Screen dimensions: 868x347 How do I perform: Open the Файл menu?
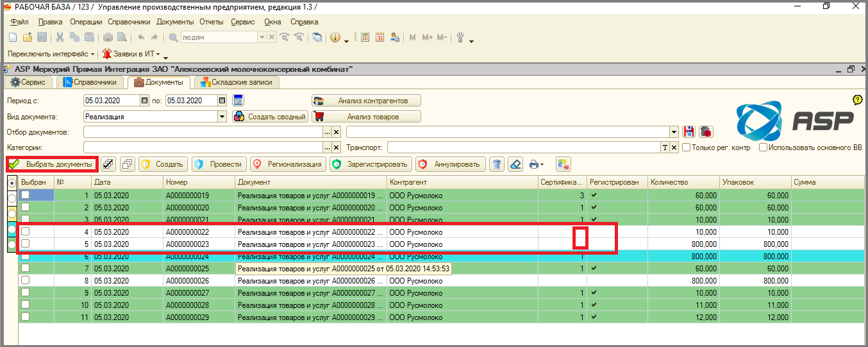point(19,22)
